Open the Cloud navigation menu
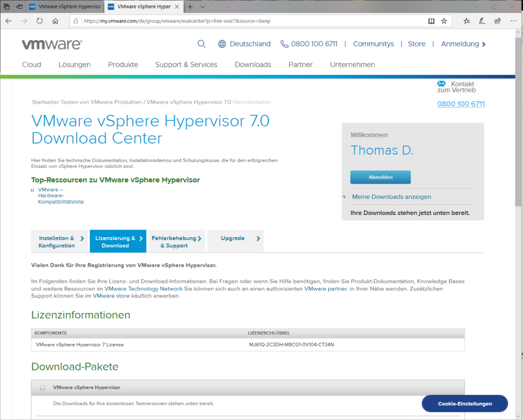This screenshot has height=420, width=523. click(x=32, y=65)
